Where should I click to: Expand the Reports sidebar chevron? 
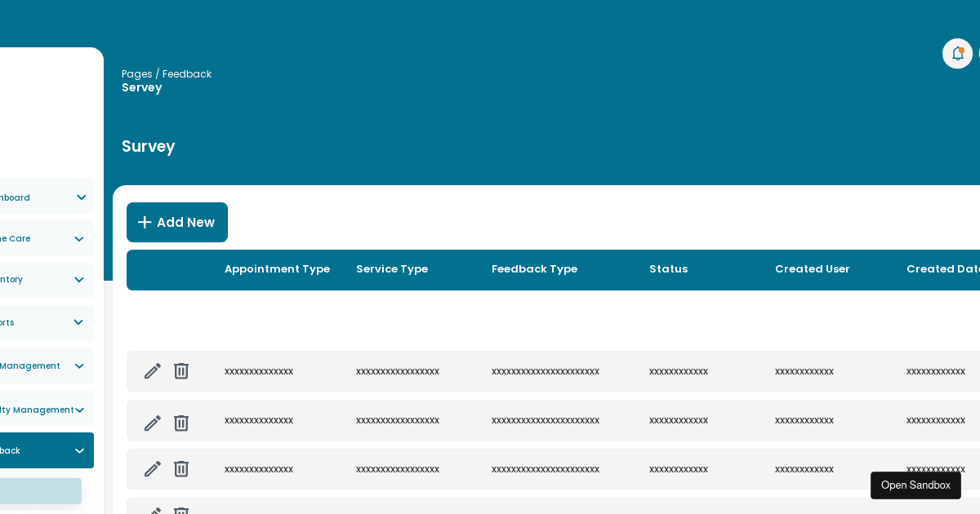tap(78, 322)
